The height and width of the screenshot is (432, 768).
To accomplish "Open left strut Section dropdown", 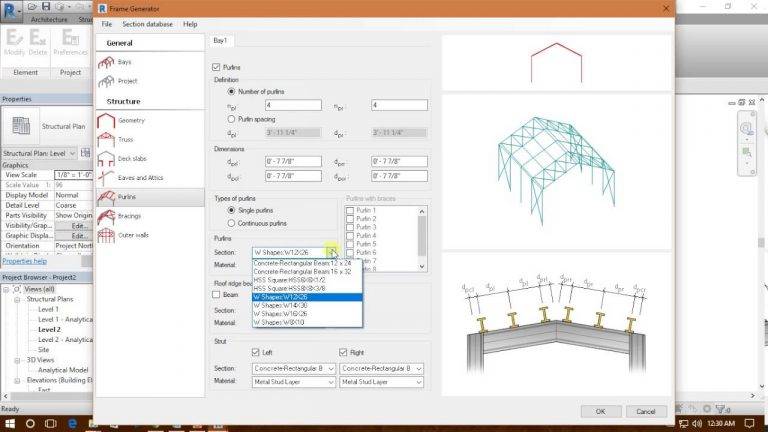I will pyautogui.click(x=294, y=368).
